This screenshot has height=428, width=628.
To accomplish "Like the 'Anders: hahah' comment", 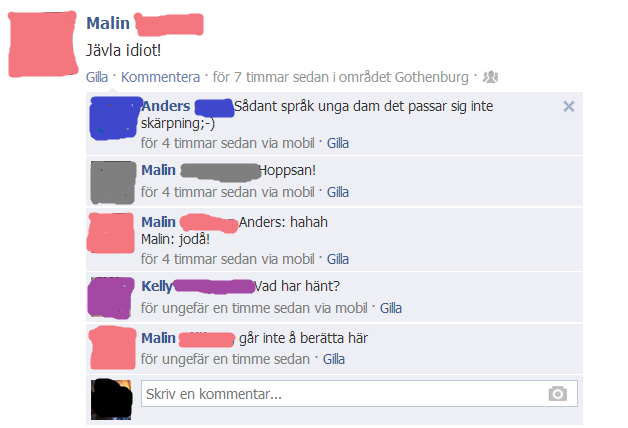I will [x=338, y=259].
